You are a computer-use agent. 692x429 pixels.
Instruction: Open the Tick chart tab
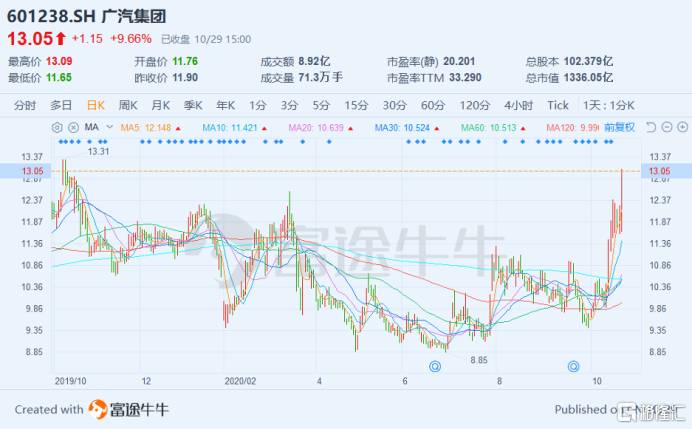pos(558,105)
